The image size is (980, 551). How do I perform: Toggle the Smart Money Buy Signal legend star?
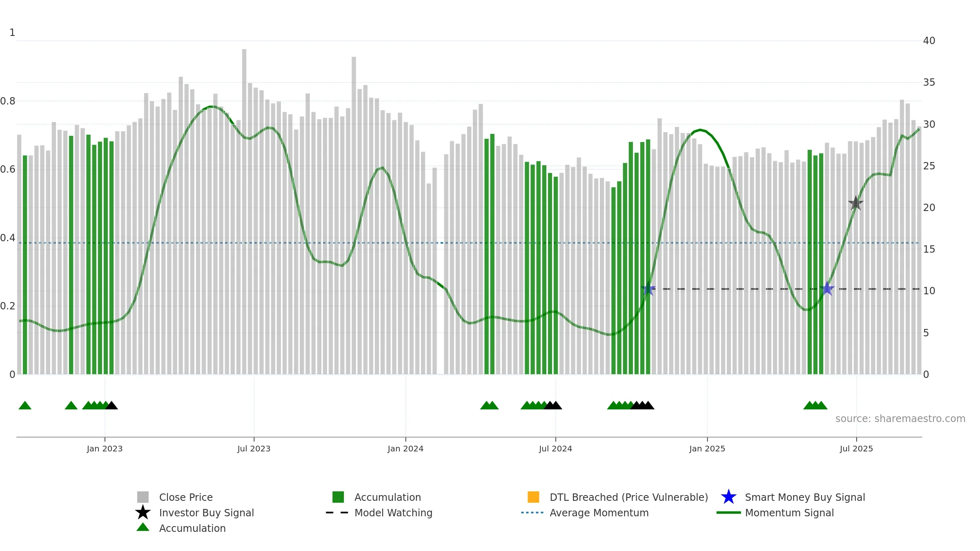[x=728, y=497]
